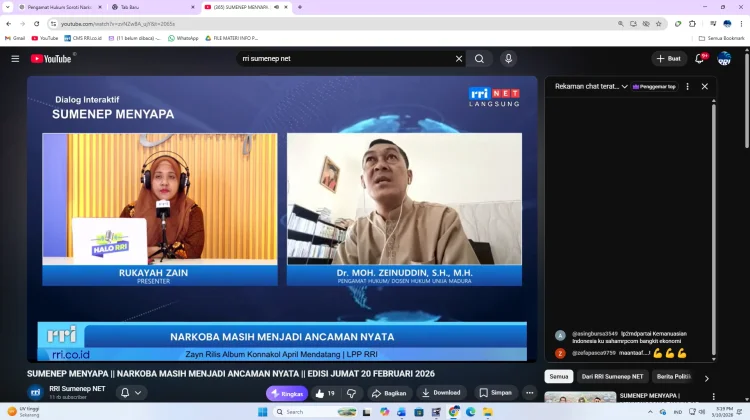The height and width of the screenshot is (420, 750).
Task: Go forward in Chrome
Action: click(22, 23)
